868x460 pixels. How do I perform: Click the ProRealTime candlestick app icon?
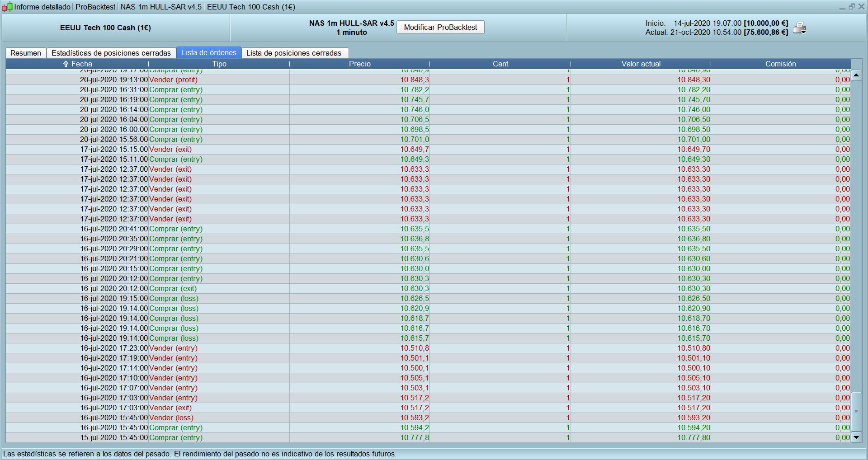pos(7,7)
